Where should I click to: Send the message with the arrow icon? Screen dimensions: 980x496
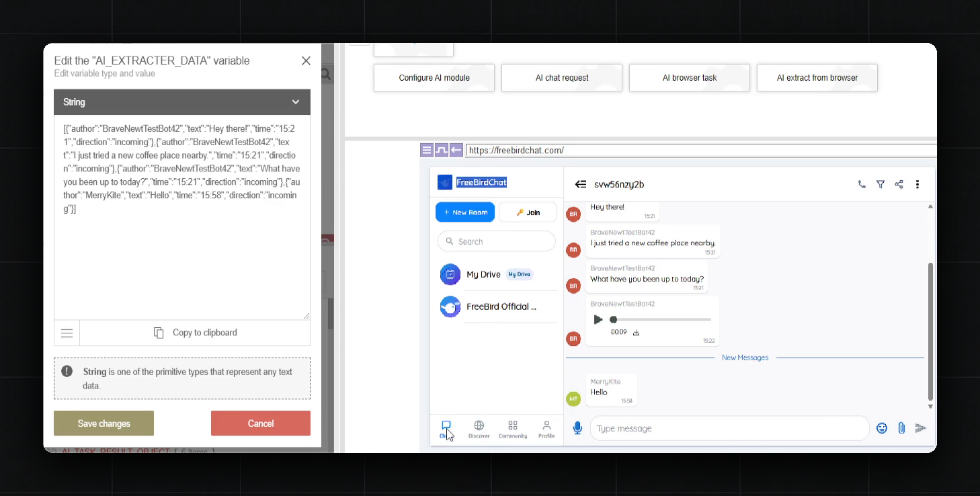921,428
